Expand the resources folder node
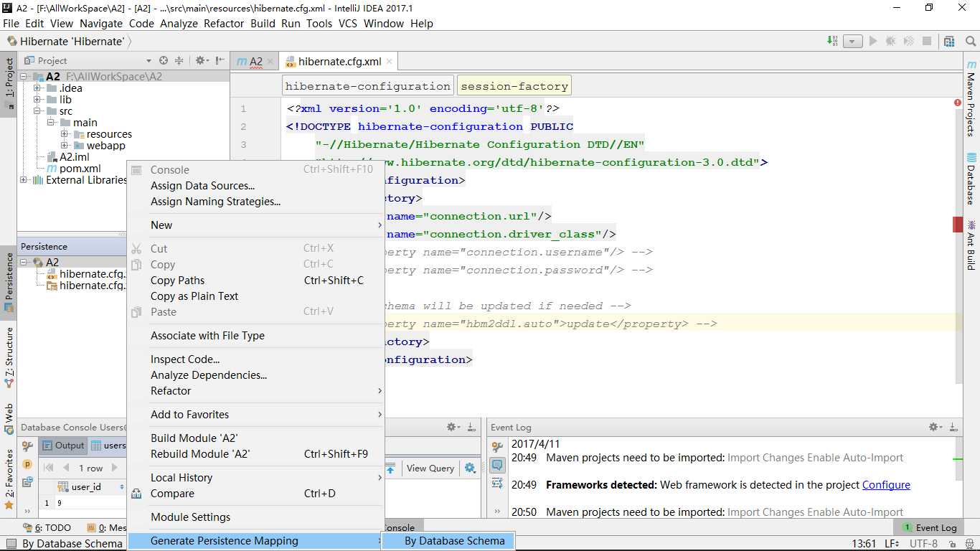The width and height of the screenshot is (980, 551). pyautogui.click(x=65, y=134)
